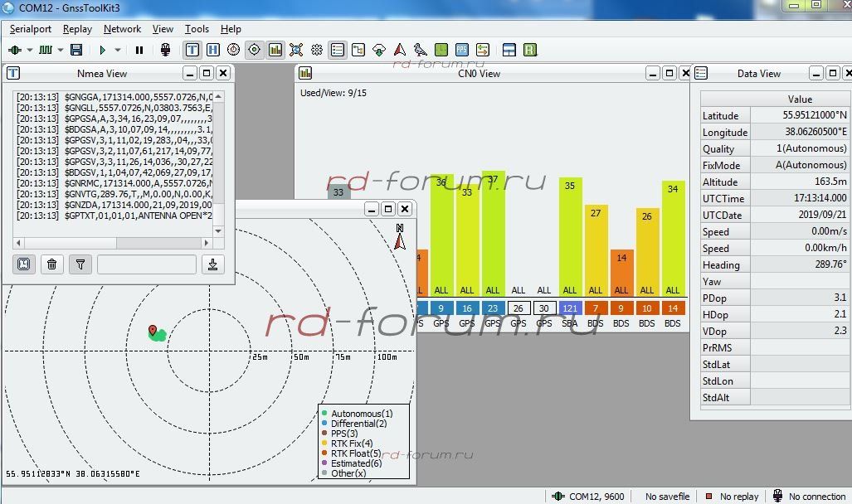852x504 pixels.
Task: Click the CN0 View title bar icon
Action: point(305,73)
